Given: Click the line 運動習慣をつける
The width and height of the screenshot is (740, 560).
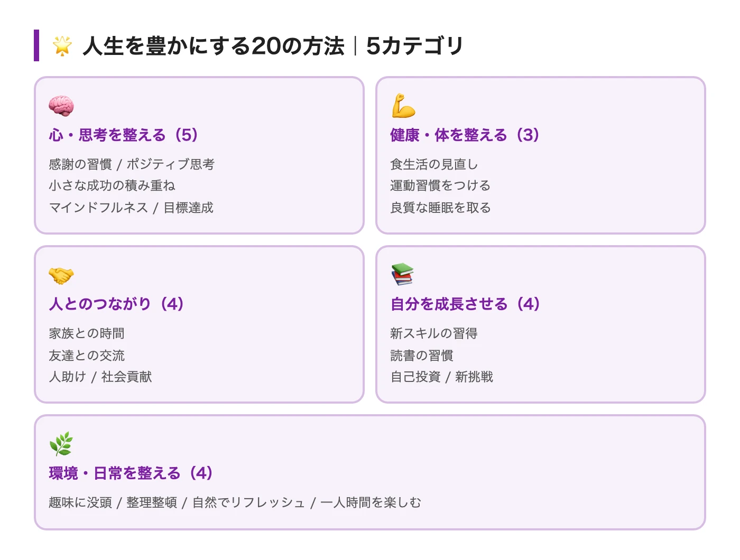Looking at the screenshot, I should click(x=440, y=186).
